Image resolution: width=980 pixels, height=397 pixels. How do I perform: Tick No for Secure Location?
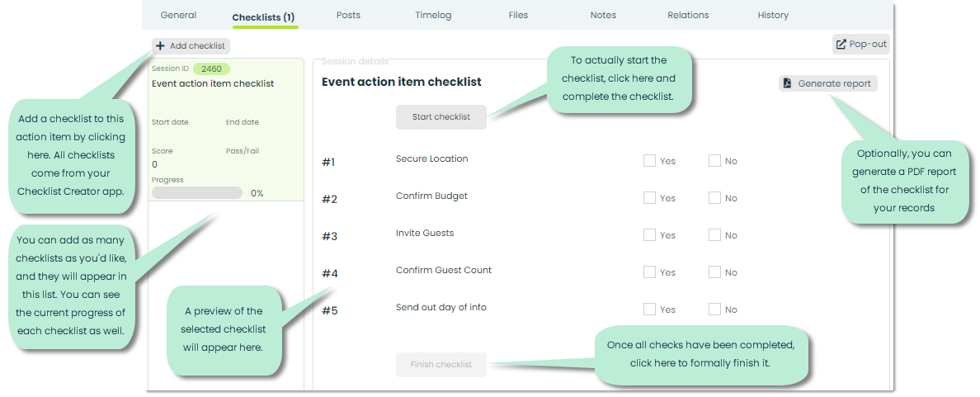coord(714,161)
